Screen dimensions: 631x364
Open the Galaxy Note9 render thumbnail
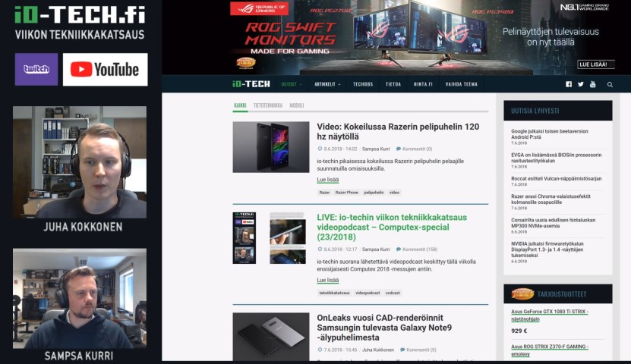(x=271, y=337)
